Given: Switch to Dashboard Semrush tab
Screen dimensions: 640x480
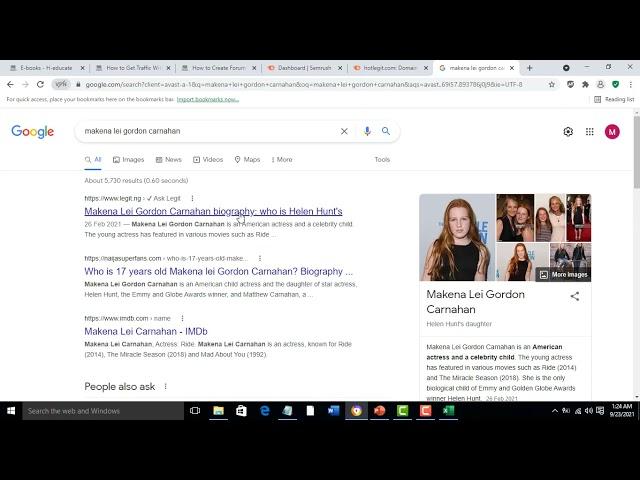Looking at the screenshot, I should pyautogui.click(x=304, y=68).
